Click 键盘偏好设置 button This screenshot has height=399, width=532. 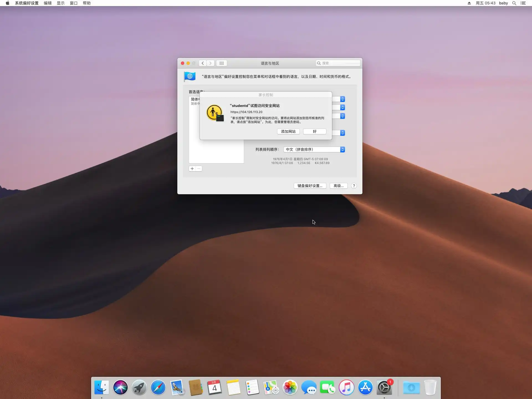(x=310, y=186)
